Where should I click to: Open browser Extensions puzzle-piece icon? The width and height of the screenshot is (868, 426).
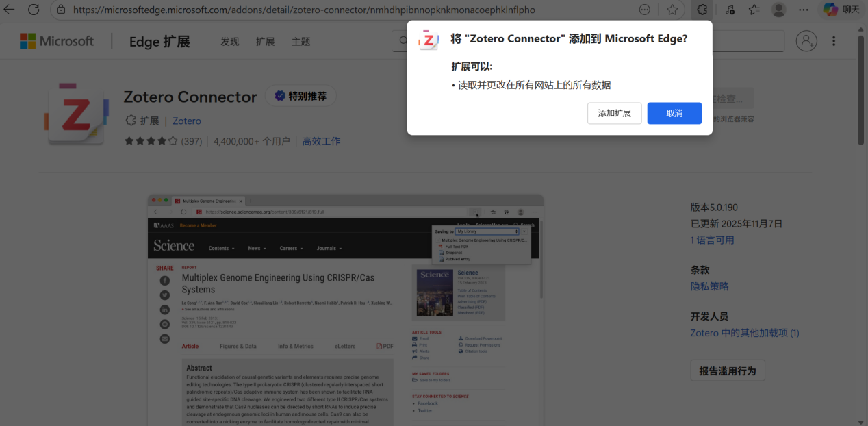pyautogui.click(x=702, y=10)
